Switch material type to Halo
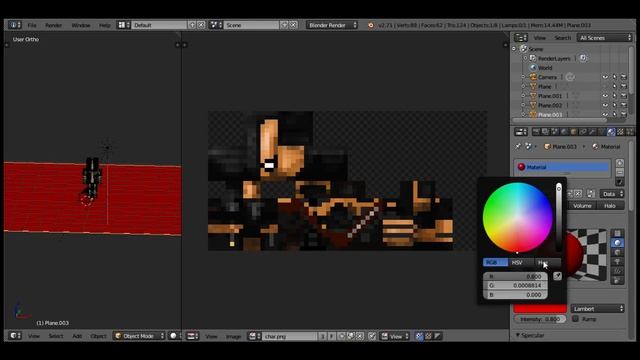This screenshot has width=640, height=360. coord(610,206)
